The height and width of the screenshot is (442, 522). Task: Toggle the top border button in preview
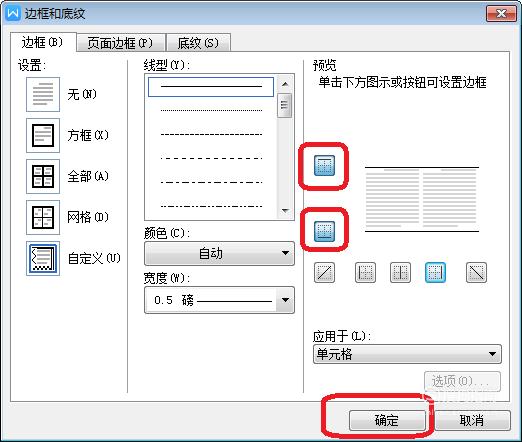click(x=324, y=165)
